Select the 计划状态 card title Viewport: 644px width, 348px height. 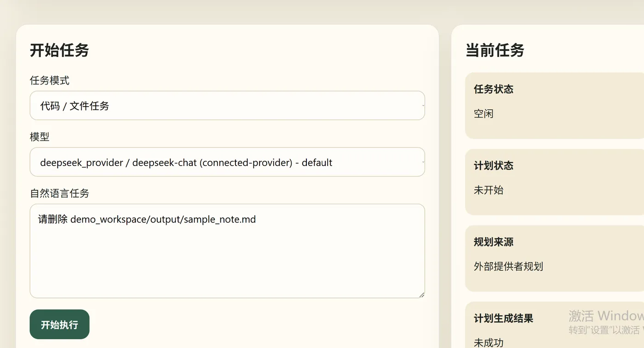[x=494, y=165]
